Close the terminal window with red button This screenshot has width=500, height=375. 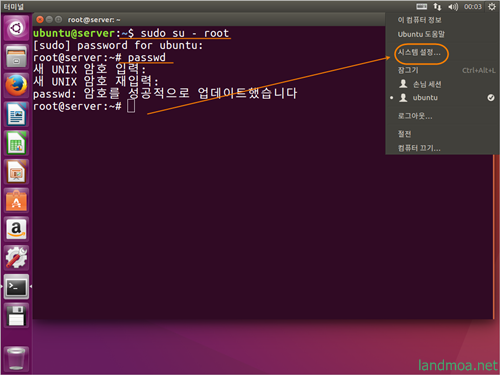click(x=40, y=20)
